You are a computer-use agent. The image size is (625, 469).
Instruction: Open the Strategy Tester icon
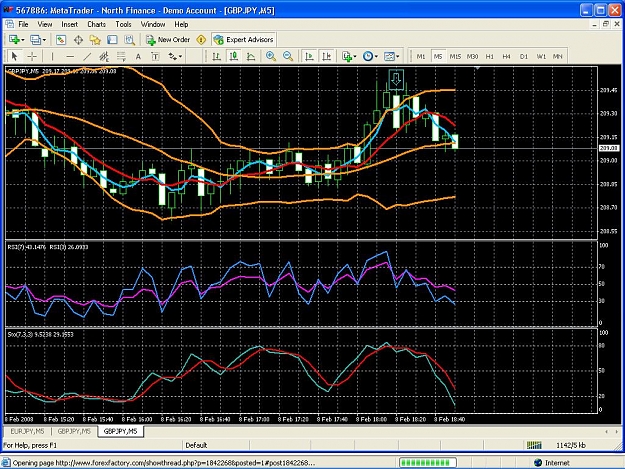[130, 39]
